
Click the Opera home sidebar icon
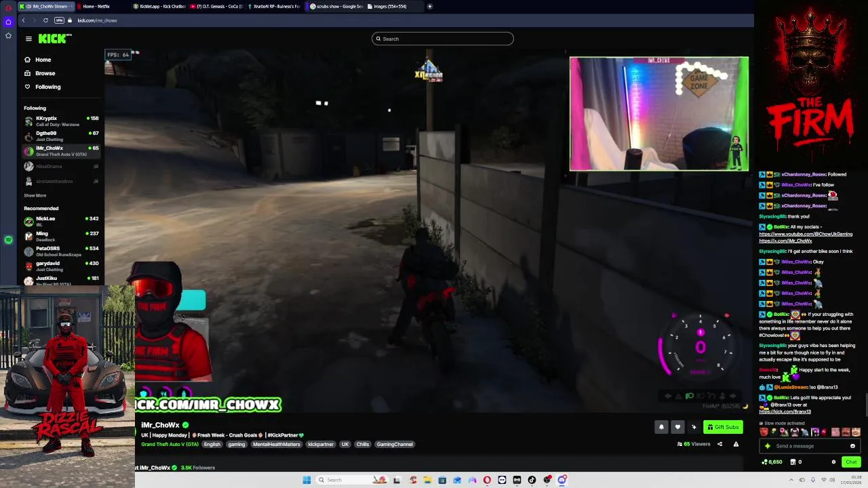(x=8, y=22)
